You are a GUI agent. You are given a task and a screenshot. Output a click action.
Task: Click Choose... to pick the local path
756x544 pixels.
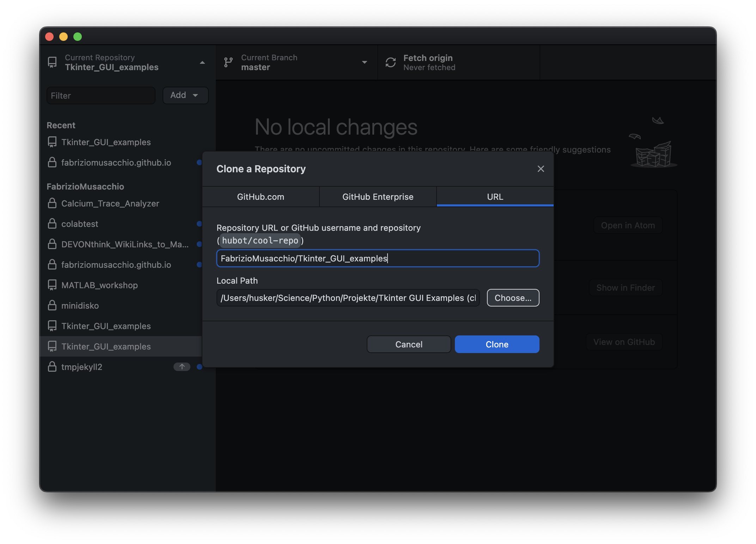point(513,298)
